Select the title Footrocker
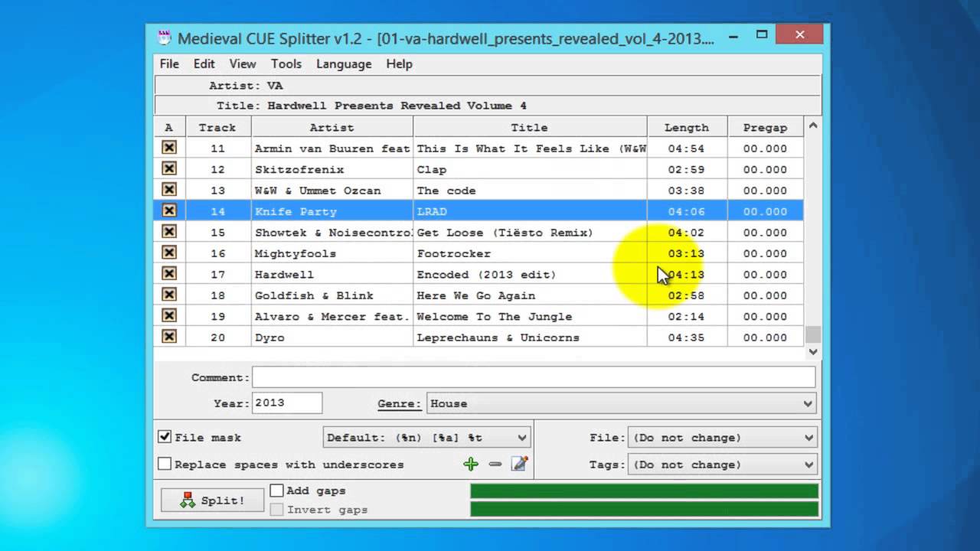The height and width of the screenshot is (551, 980). [454, 253]
